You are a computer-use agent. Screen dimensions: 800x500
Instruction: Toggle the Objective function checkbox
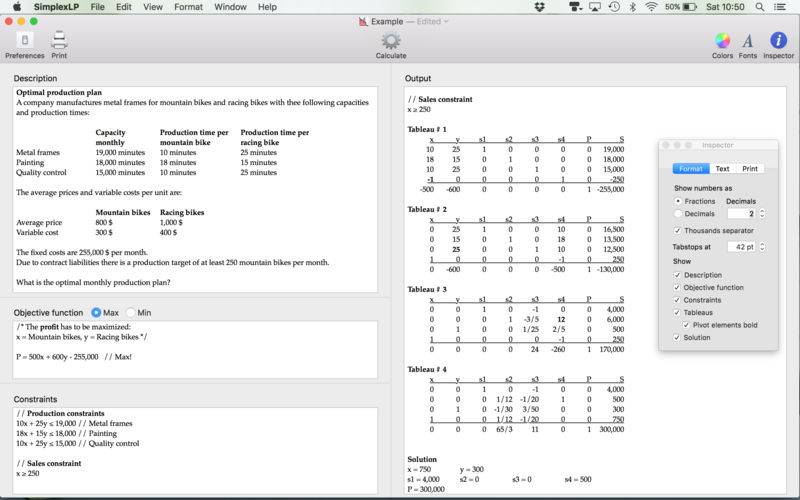(678, 287)
